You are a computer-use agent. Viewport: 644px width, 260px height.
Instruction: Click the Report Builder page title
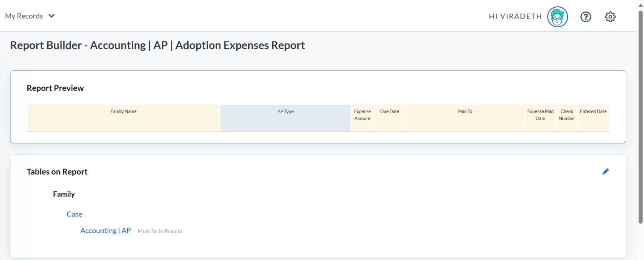click(157, 45)
